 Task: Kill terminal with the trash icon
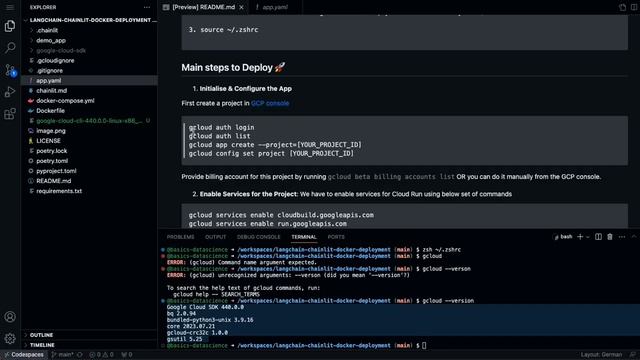[610, 237]
